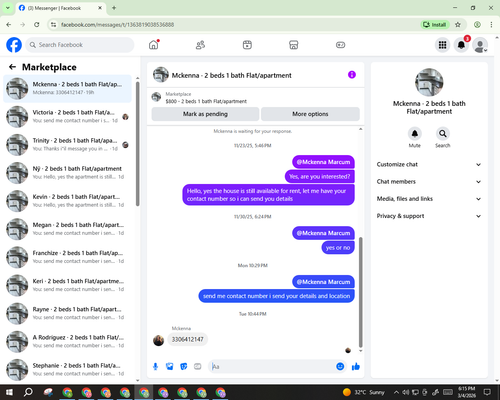
Task: Attach a photo with the image icon
Action: [x=170, y=367]
